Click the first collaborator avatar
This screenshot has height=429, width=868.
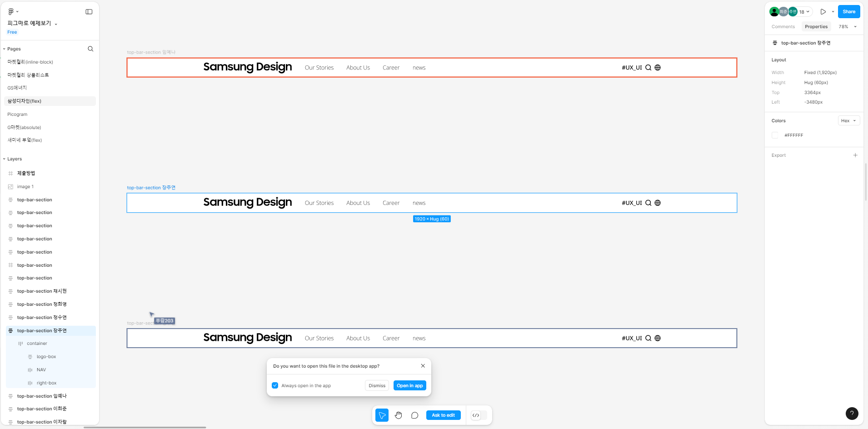pos(774,12)
